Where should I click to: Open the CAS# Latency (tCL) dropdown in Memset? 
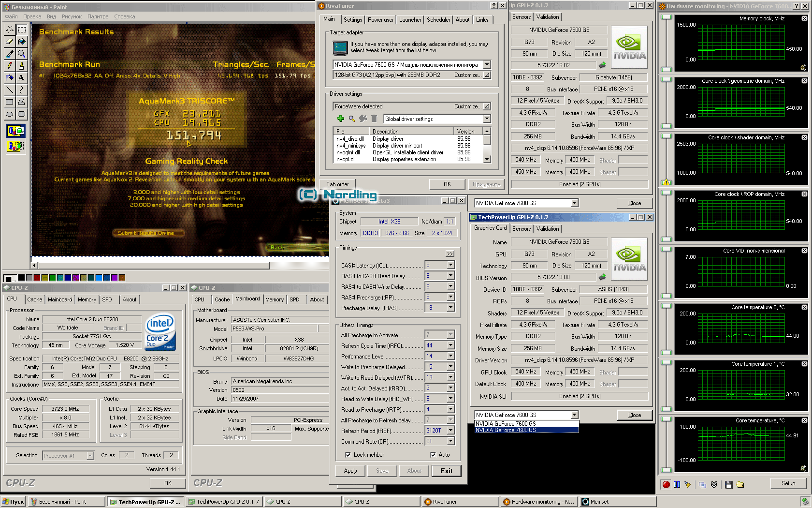450,265
